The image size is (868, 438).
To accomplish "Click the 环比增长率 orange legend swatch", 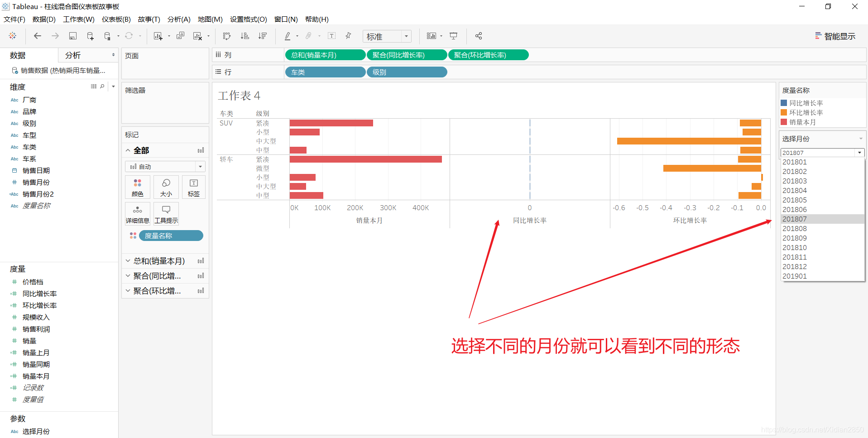I will tap(784, 112).
